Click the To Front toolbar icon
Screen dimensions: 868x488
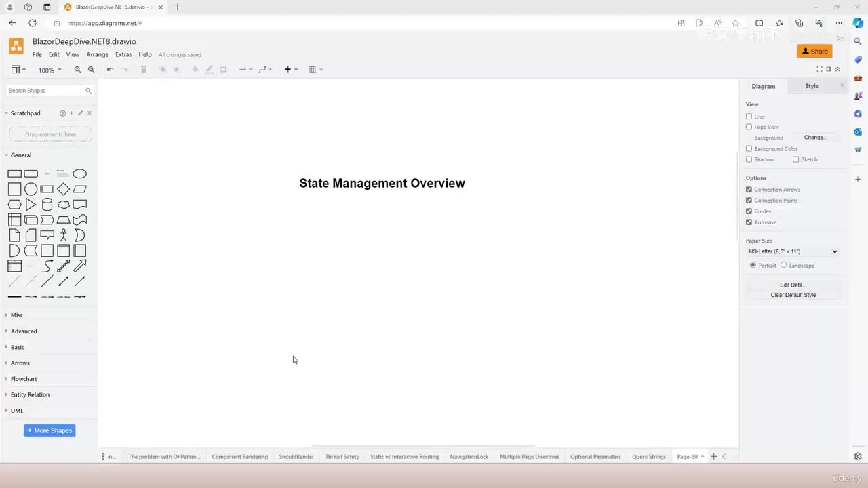point(163,69)
